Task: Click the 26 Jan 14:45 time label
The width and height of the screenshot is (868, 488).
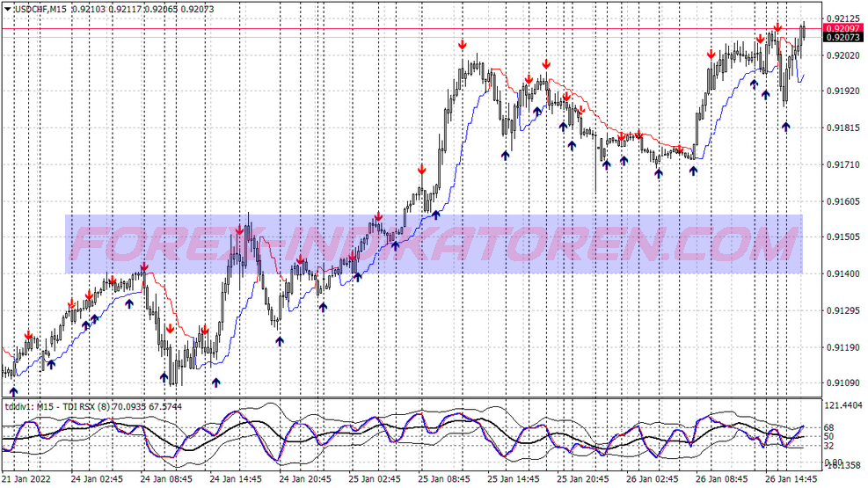Action: pos(791,478)
